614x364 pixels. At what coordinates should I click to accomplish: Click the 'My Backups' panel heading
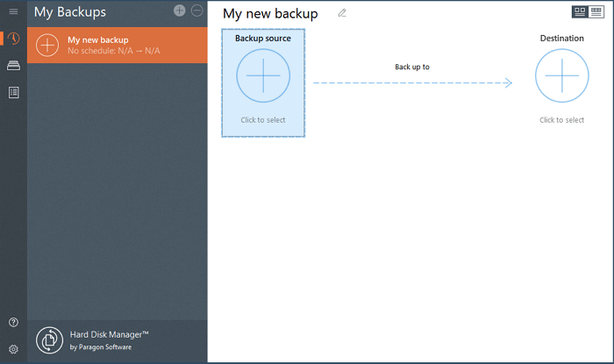(69, 12)
